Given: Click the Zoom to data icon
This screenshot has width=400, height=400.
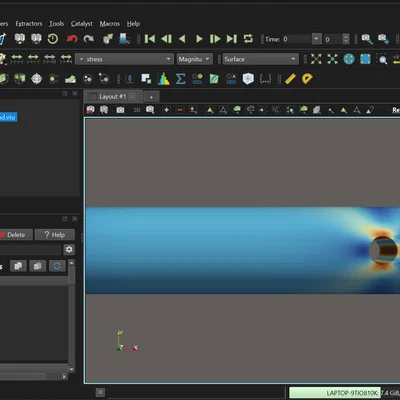Looking at the screenshot, I should tap(332, 59).
